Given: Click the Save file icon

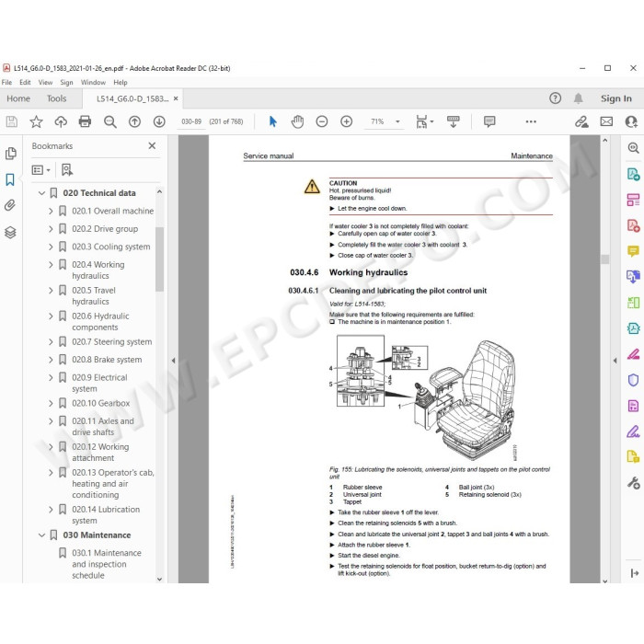Looking at the screenshot, I should click(x=11, y=121).
